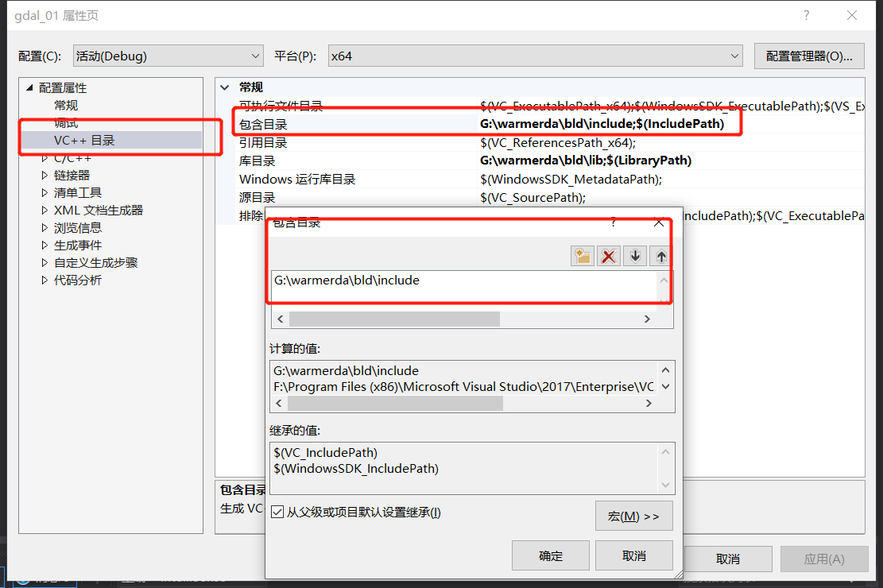Close the 包含目录 dialog
883x588 pixels.
pos(658,222)
